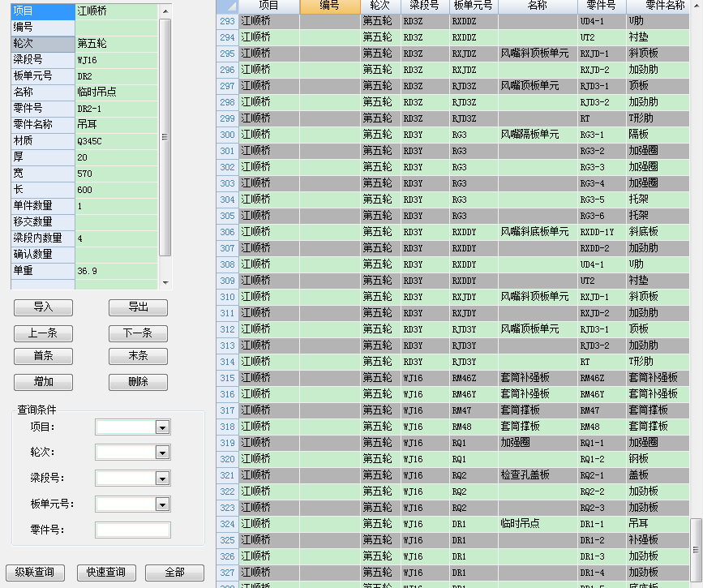This screenshot has height=588, width=703.
Task: Click 轮次 value 第五轮 in detail panel
Action: (x=117, y=44)
